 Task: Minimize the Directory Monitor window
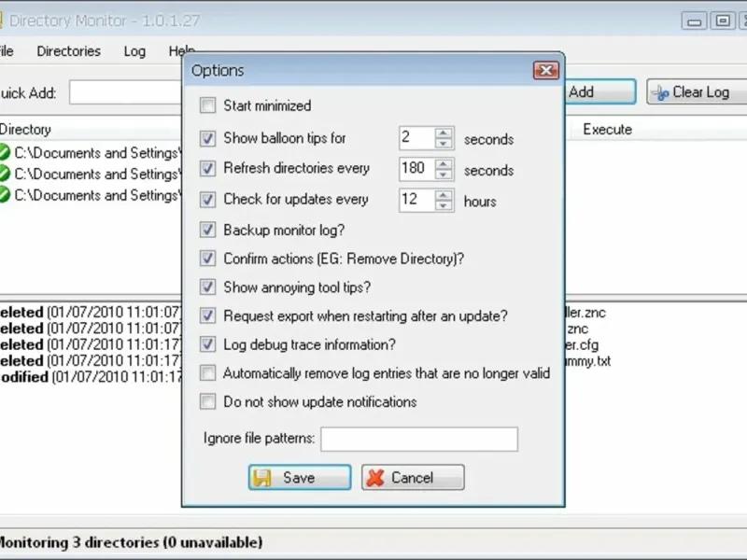694,21
